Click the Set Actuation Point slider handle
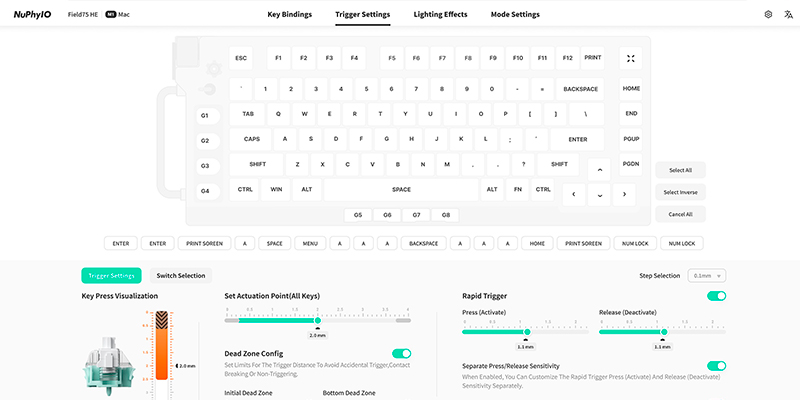 [318, 321]
